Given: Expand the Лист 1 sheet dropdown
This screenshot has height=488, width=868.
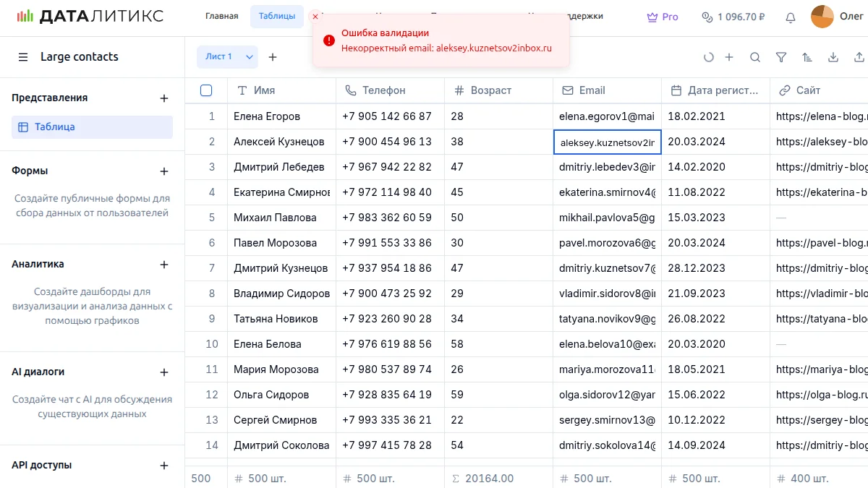Looking at the screenshot, I should [250, 57].
